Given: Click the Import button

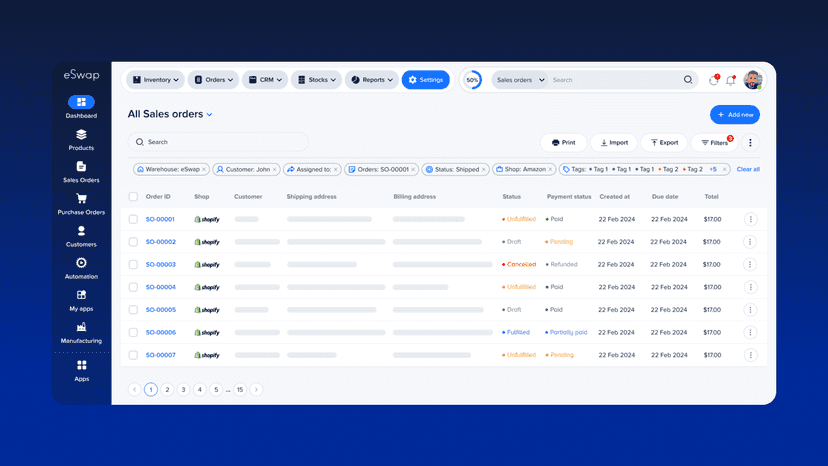Looking at the screenshot, I should click(614, 143).
